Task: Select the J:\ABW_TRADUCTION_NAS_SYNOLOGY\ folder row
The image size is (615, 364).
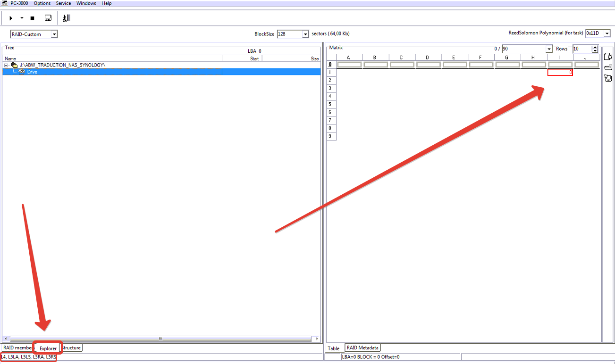Action: tap(161, 65)
